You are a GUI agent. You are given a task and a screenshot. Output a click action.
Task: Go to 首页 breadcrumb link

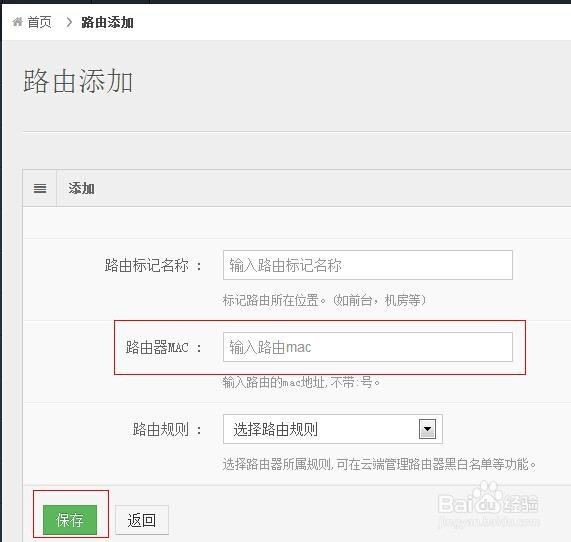pyautogui.click(x=39, y=22)
